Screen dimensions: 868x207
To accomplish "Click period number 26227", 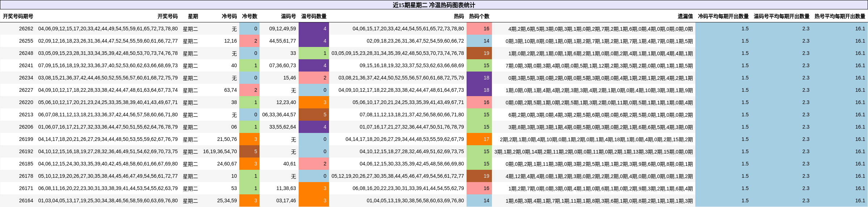I will [26, 90].
